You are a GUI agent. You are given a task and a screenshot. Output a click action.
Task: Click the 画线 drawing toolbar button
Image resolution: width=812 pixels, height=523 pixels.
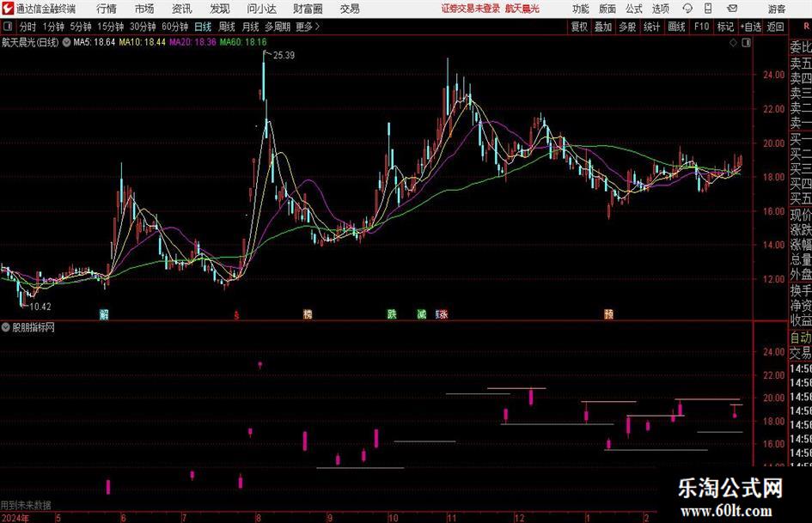[677, 27]
